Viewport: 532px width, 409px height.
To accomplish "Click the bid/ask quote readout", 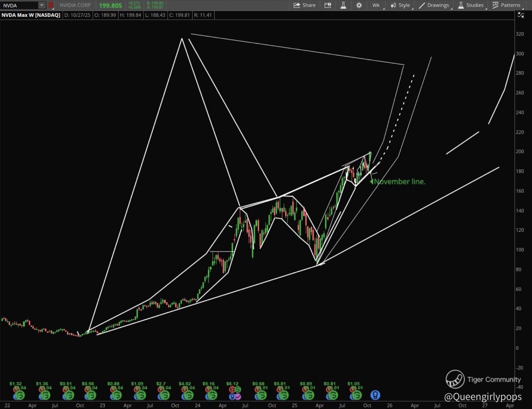I will pyautogui.click(x=155, y=5).
